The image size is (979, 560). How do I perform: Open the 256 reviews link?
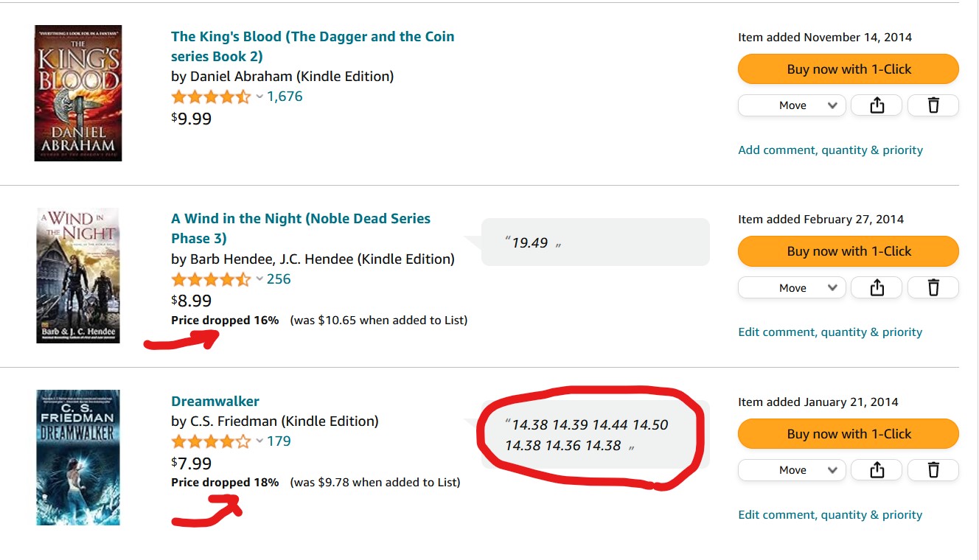pyautogui.click(x=279, y=279)
